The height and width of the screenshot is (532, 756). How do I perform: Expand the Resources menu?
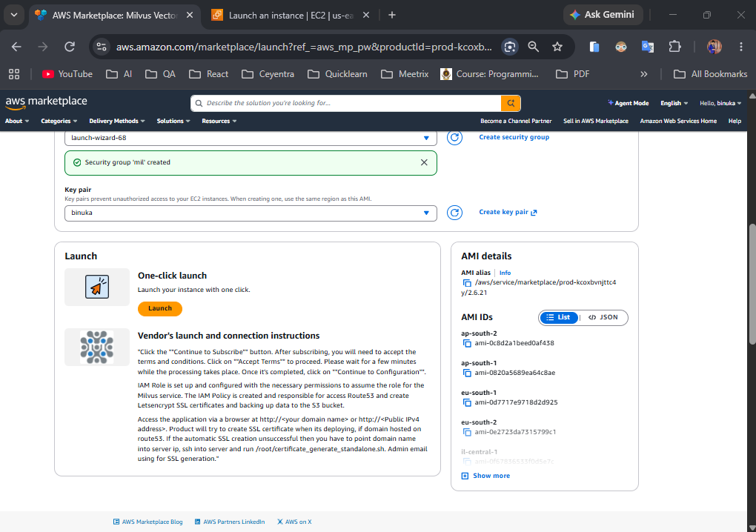(x=219, y=121)
